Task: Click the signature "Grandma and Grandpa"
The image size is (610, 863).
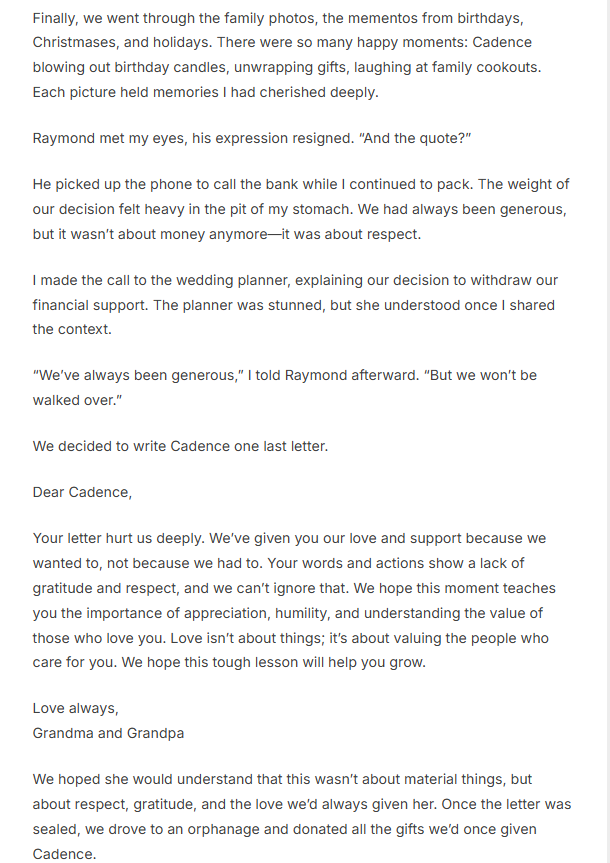Action: (108, 733)
